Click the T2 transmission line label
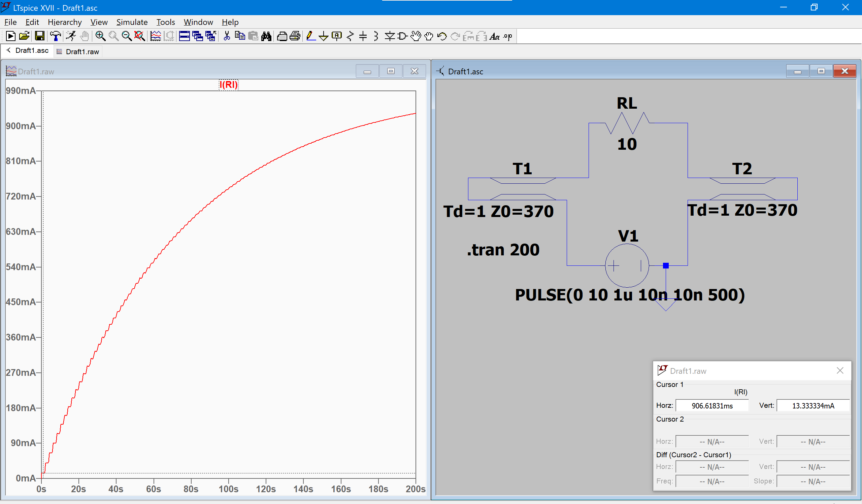The image size is (862, 504). [742, 169]
